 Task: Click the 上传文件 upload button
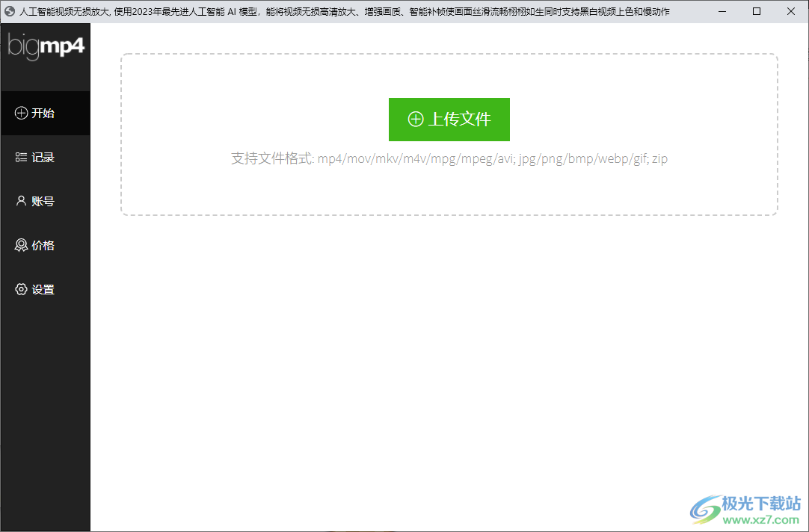(449, 119)
